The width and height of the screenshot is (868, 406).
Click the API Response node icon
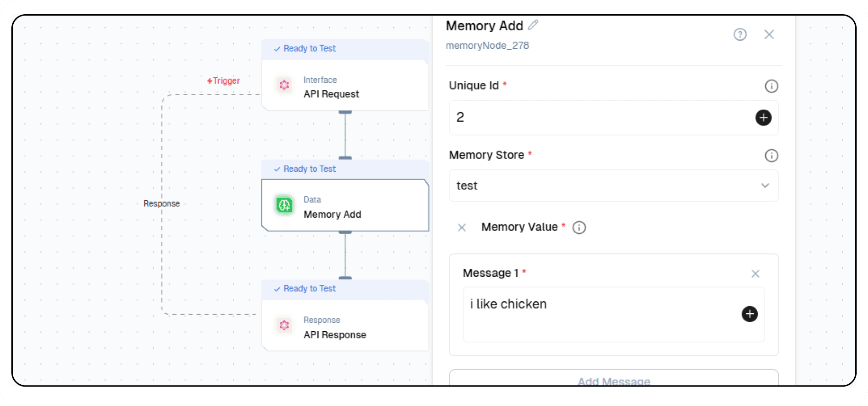[x=284, y=326]
